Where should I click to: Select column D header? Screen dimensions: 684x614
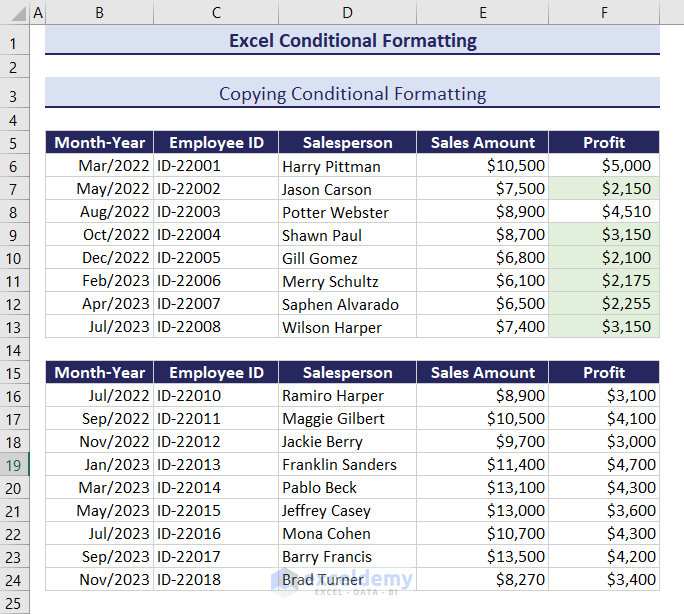point(347,13)
